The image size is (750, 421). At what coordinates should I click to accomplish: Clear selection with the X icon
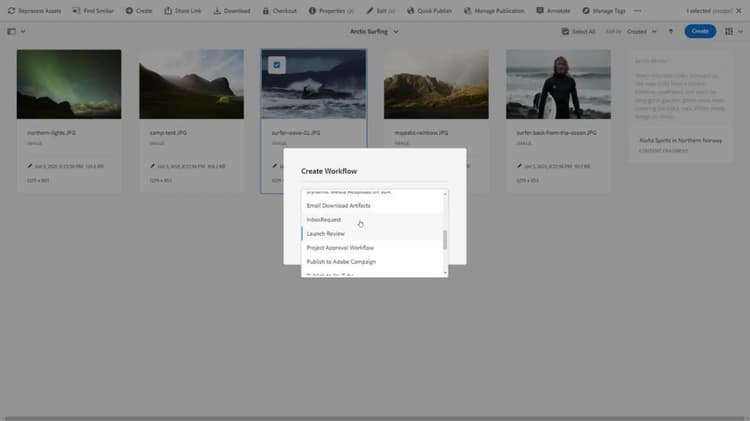coord(739,11)
